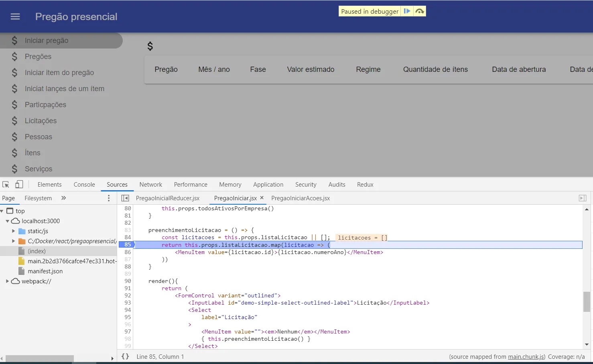Show the debugger sidebar pane

click(x=583, y=198)
